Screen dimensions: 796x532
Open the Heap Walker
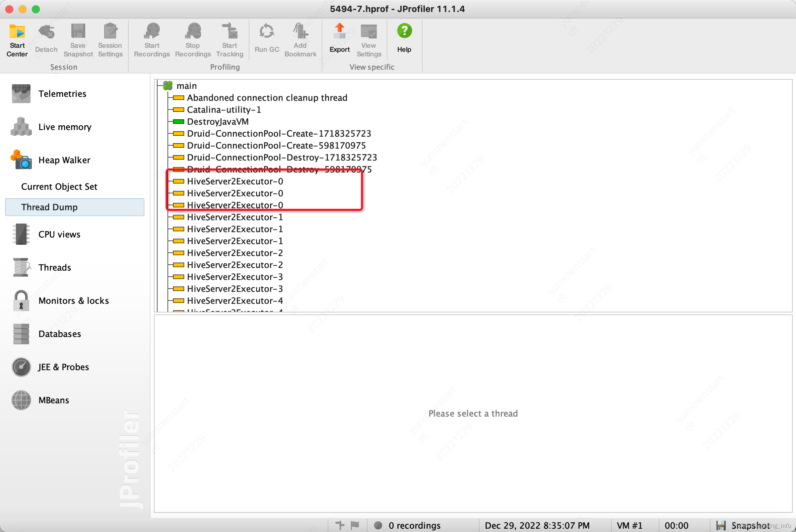click(64, 160)
